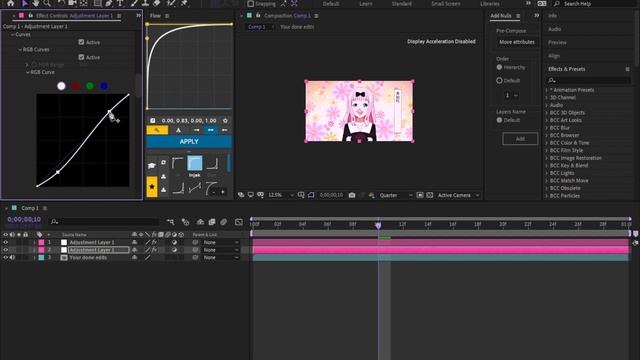This screenshot has height=360, width=640.
Task: Open the Libraries workspace
Action: pyautogui.click(x=489, y=4)
